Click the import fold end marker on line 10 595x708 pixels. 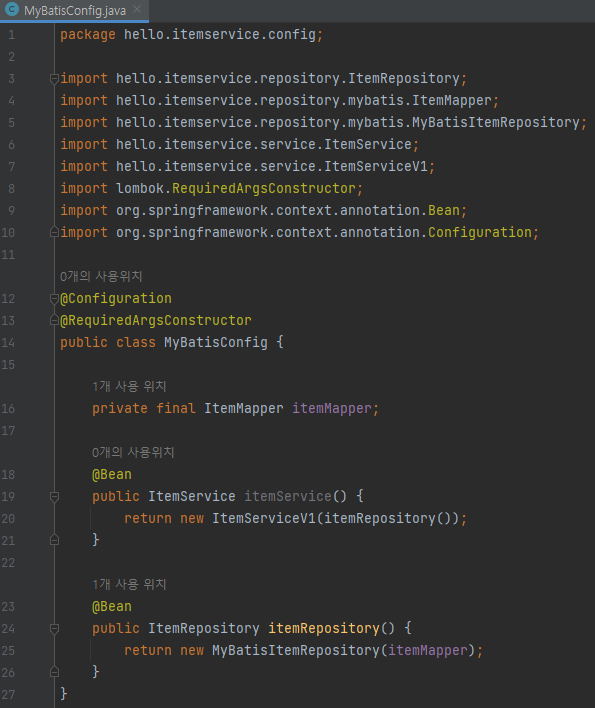tap(54, 233)
